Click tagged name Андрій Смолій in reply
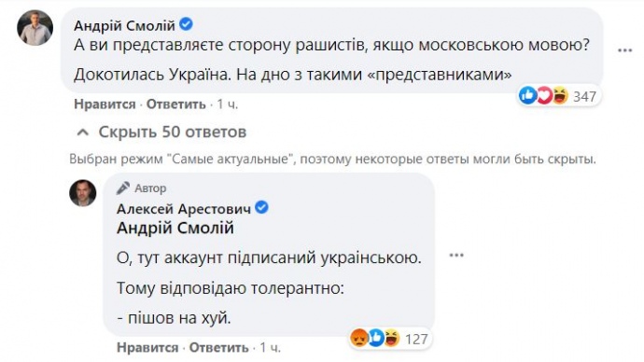Screen dimensions: 644x362 175,228
